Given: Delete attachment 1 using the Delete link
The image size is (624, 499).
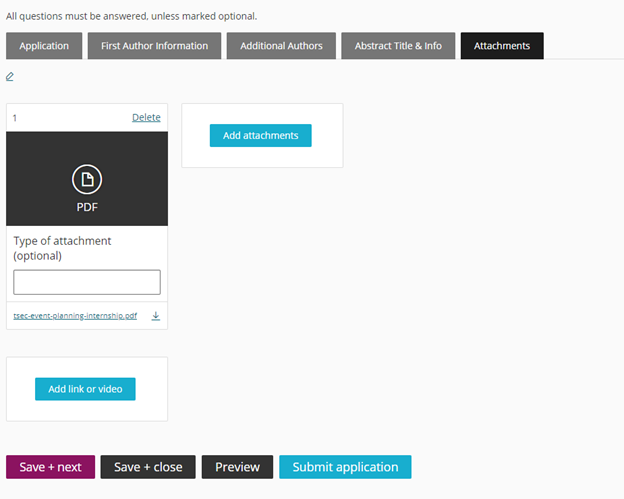Looking at the screenshot, I should pyautogui.click(x=146, y=117).
